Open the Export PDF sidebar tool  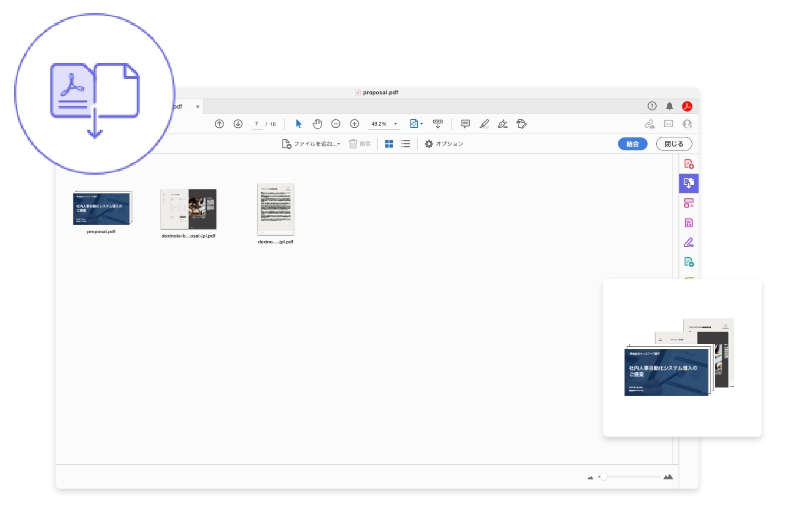point(689,262)
